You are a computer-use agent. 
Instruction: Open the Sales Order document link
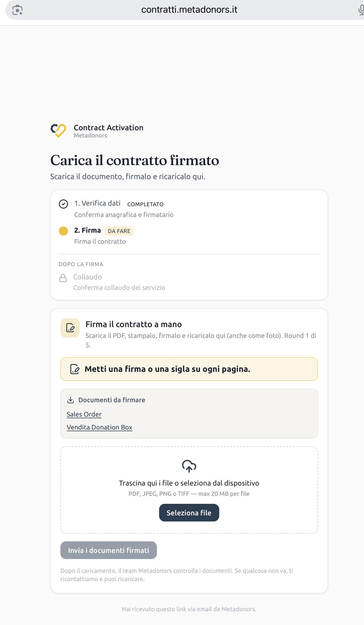point(84,414)
